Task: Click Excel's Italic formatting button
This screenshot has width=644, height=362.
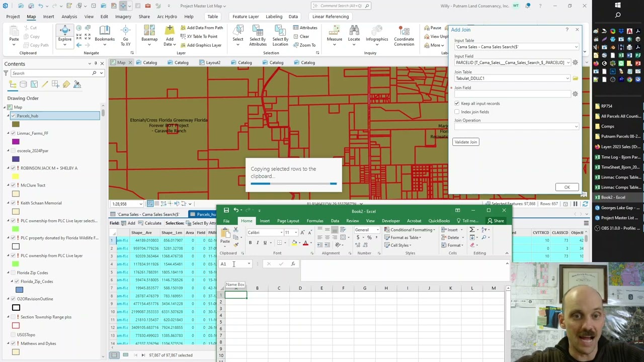Action: pyautogui.click(x=258, y=243)
